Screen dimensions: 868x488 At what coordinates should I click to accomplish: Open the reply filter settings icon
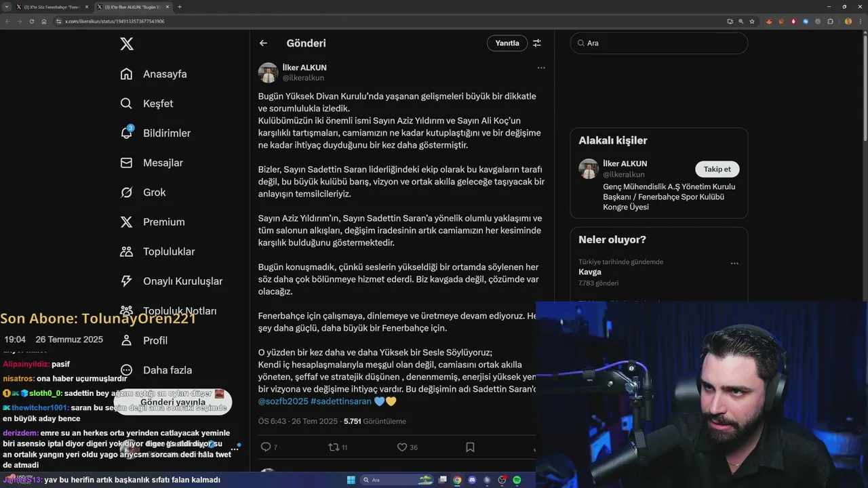click(x=537, y=43)
